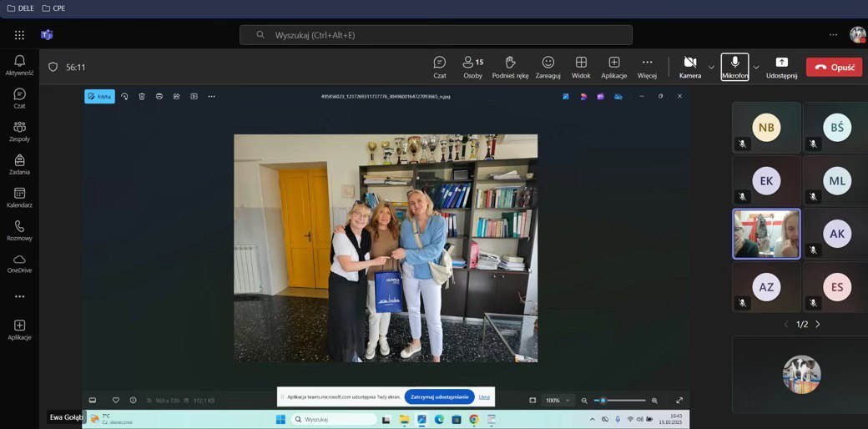Viewport: 868px width, 429px height.
Task: Open the Czat panel in meeting toolbar
Action: (439, 67)
